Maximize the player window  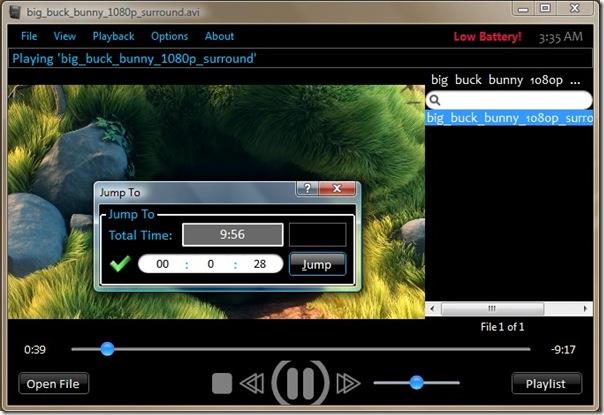coord(545,8)
